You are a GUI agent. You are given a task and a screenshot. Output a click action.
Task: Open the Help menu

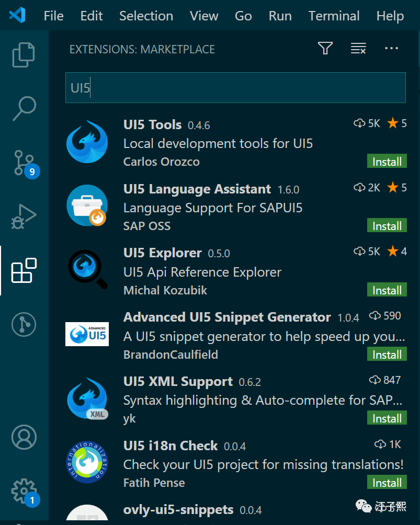390,16
